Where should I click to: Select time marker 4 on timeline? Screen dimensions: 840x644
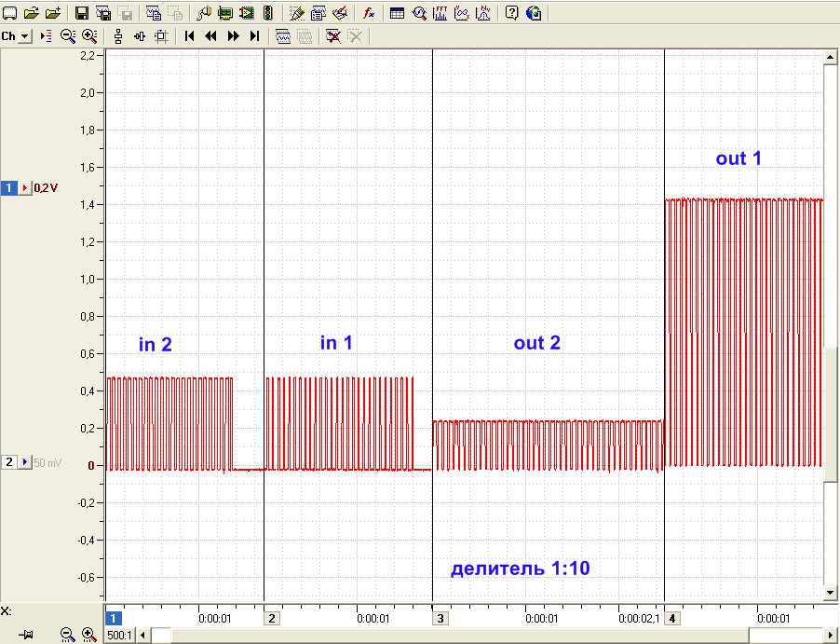[671, 618]
